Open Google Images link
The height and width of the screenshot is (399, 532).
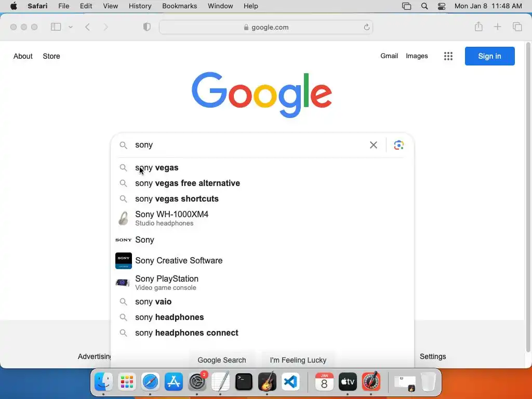[417, 56]
